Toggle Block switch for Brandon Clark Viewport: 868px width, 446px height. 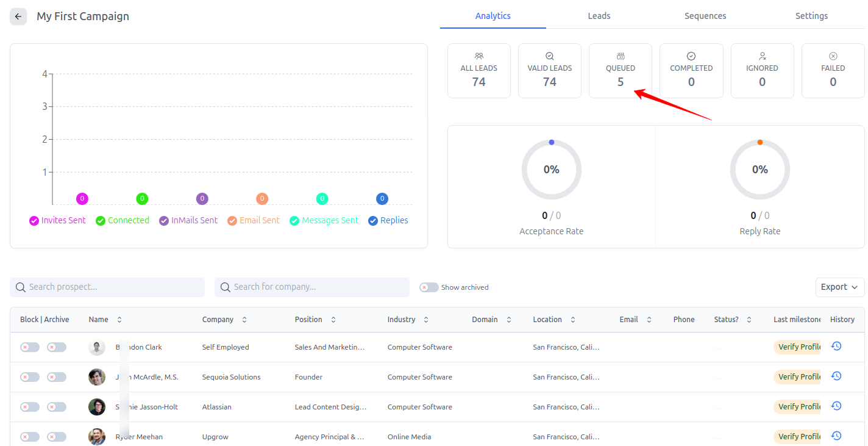pyautogui.click(x=30, y=347)
